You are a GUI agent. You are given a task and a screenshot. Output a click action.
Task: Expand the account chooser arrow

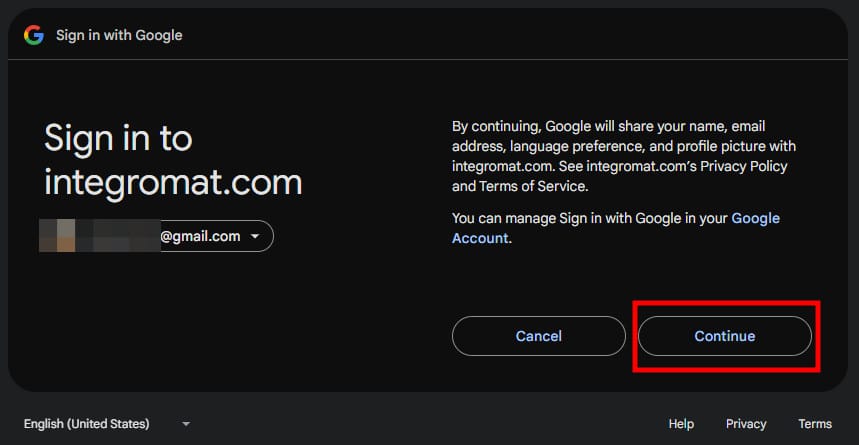click(x=255, y=237)
